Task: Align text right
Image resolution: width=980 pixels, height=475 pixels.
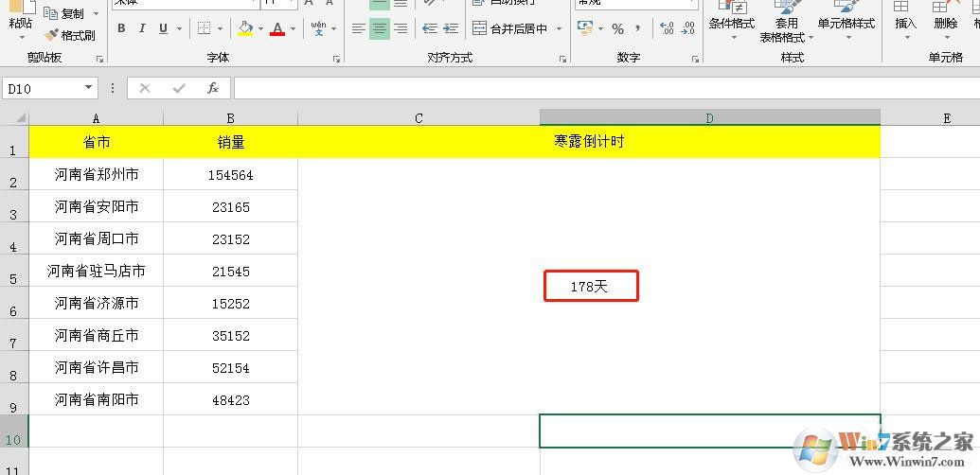Action: tap(401, 28)
